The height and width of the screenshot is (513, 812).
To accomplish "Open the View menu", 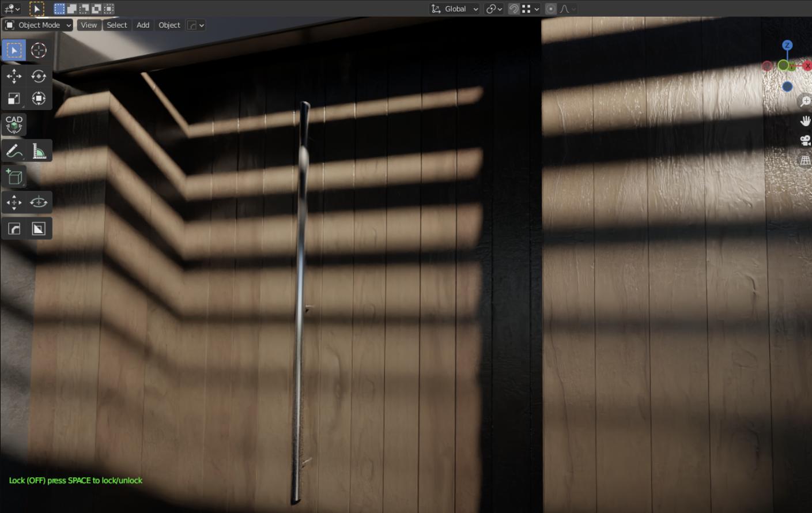I will coord(89,25).
